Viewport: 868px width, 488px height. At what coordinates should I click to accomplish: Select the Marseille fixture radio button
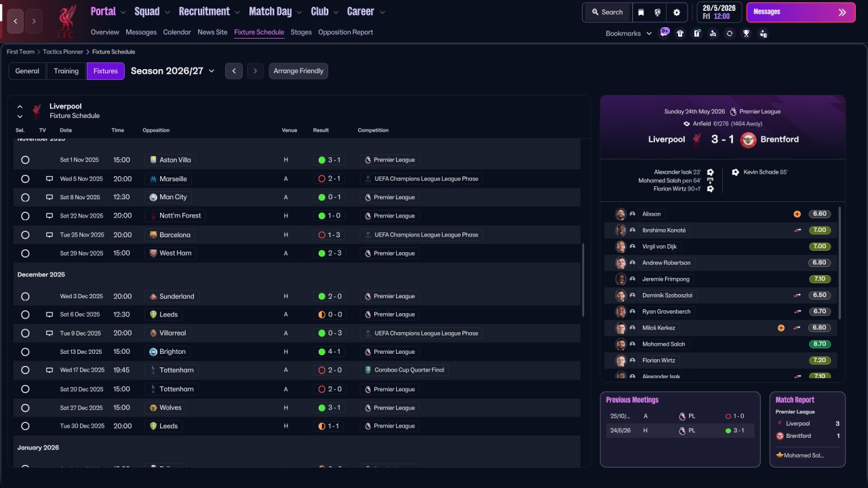click(x=25, y=179)
